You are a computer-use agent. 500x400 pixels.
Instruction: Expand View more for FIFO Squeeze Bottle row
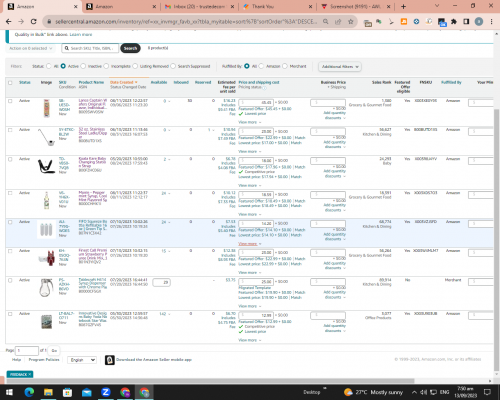[249, 244]
